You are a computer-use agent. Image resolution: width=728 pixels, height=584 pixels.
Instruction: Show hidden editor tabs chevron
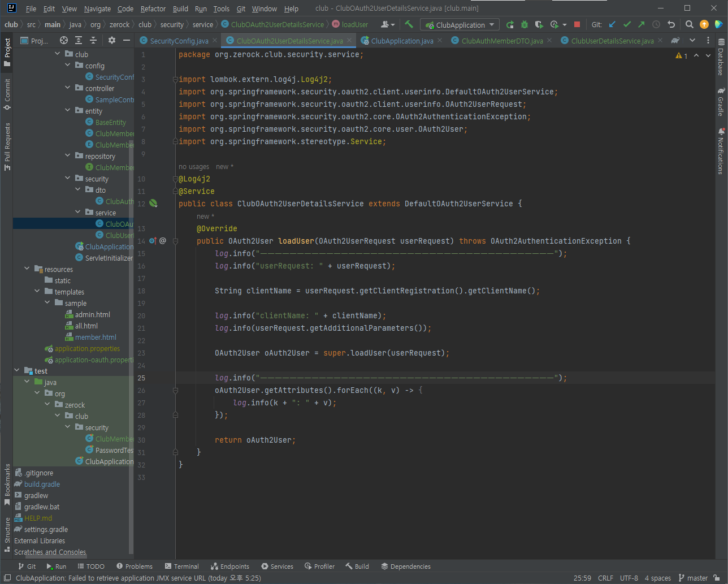pos(692,40)
